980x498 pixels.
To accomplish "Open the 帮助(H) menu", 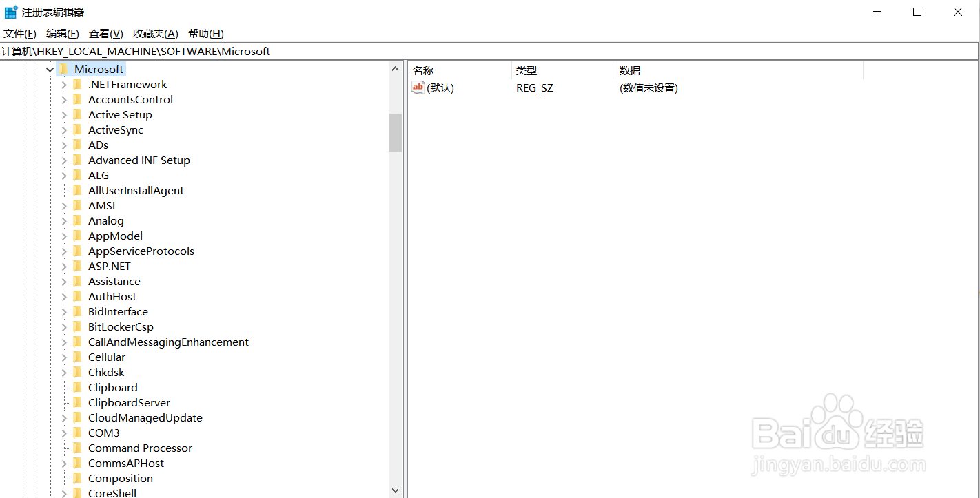I will (x=206, y=34).
